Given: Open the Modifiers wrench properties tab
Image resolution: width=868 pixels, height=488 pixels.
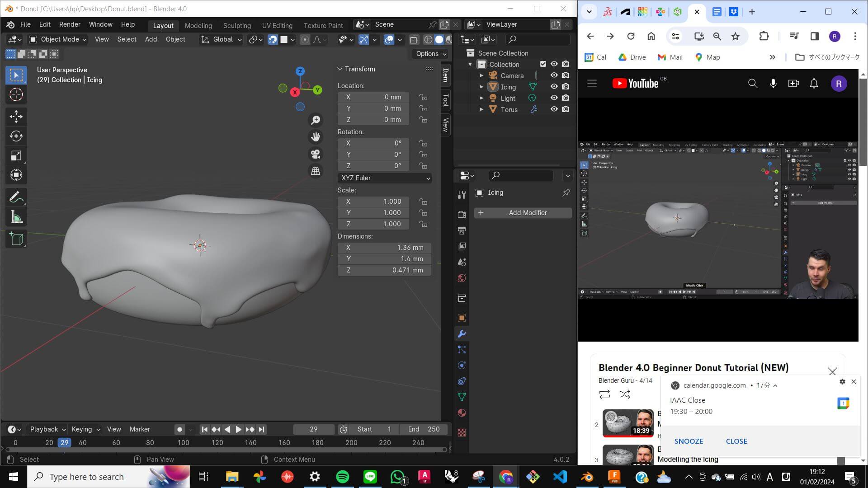Looking at the screenshot, I should tap(462, 334).
